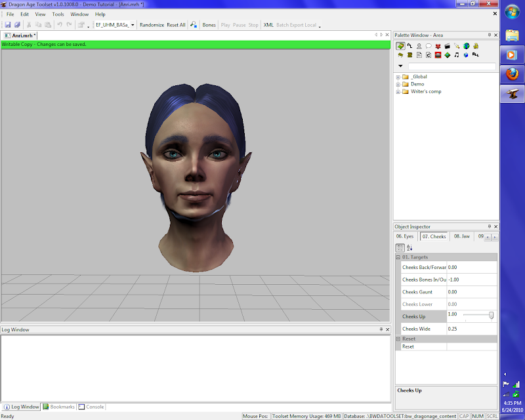The width and height of the screenshot is (525, 420).
Task: Click the Save icon in the toolbar
Action: [8, 25]
